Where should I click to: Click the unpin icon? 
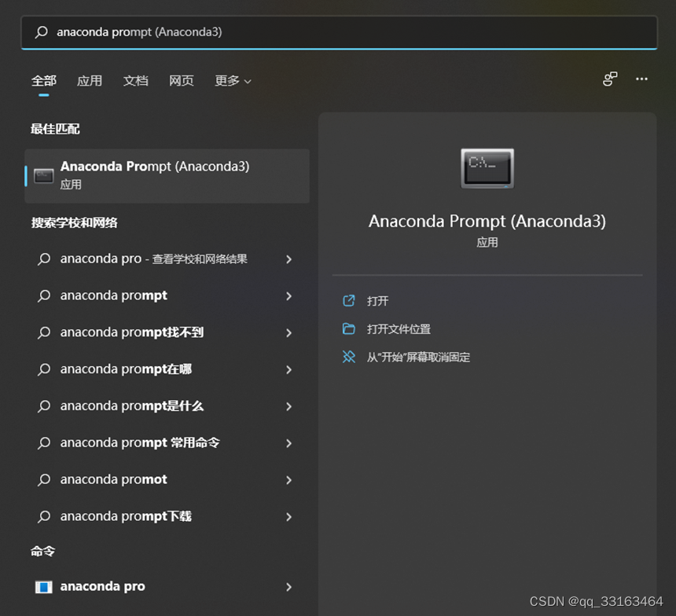pyautogui.click(x=349, y=357)
